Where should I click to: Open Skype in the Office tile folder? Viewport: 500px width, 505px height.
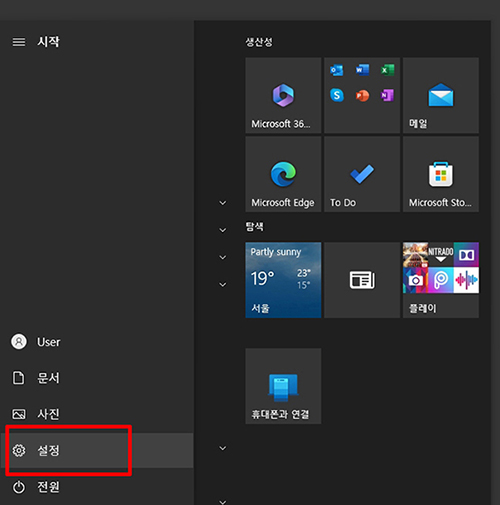pyautogui.click(x=337, y=96)
